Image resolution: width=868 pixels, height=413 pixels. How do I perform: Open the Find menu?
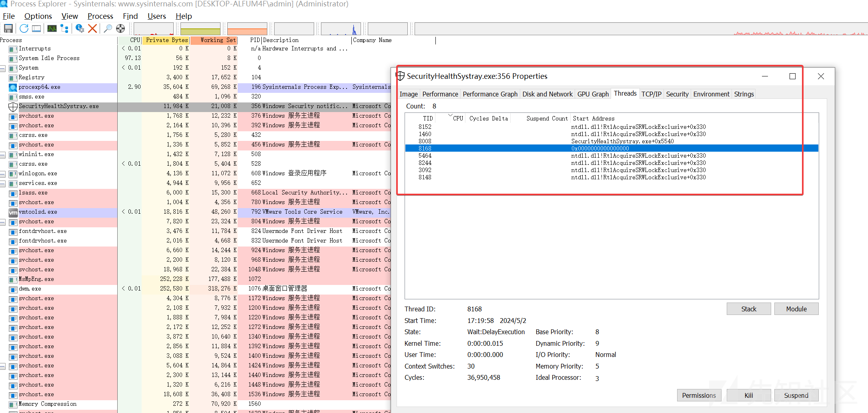[x=130, y=16]
